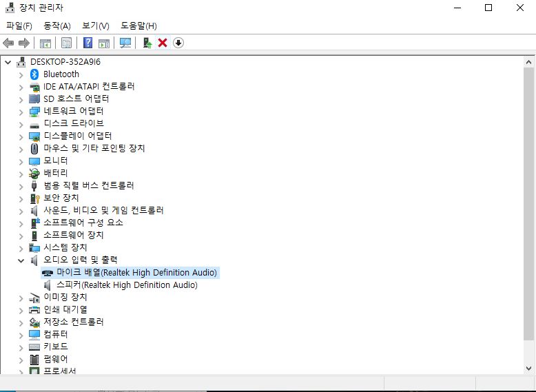
Task: Expand the 배터리 category arrow
Action: tap(21, 174)
